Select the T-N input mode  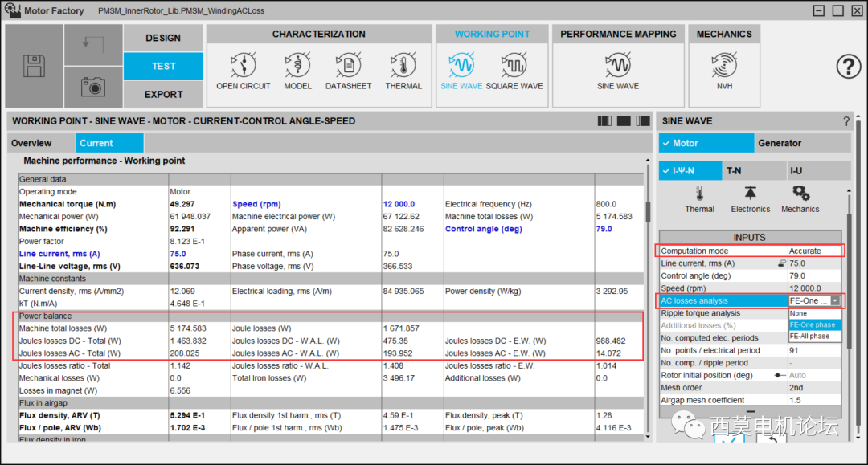pos(735,170)
